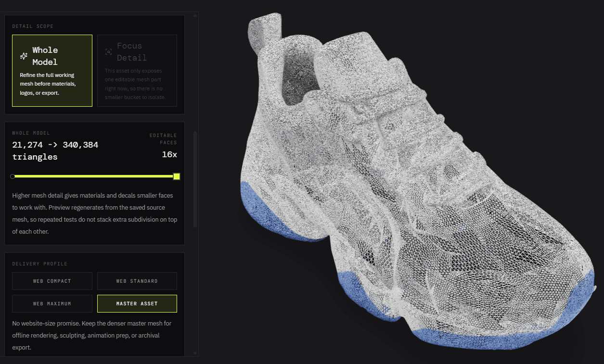Screen dimensions: 604x364
Task: Choose the Web Maximum delivery profile
Action: click(x=52, y=303)
